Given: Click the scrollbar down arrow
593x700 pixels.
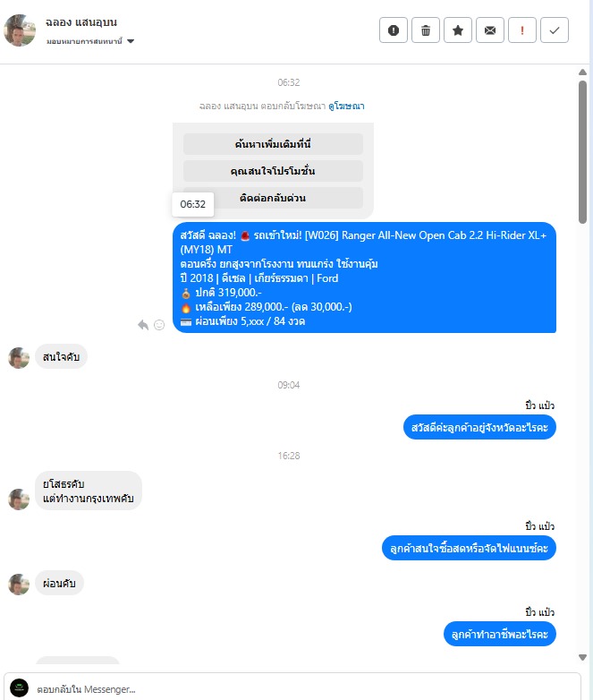Looking at the screenshot, I should [582, 657].
